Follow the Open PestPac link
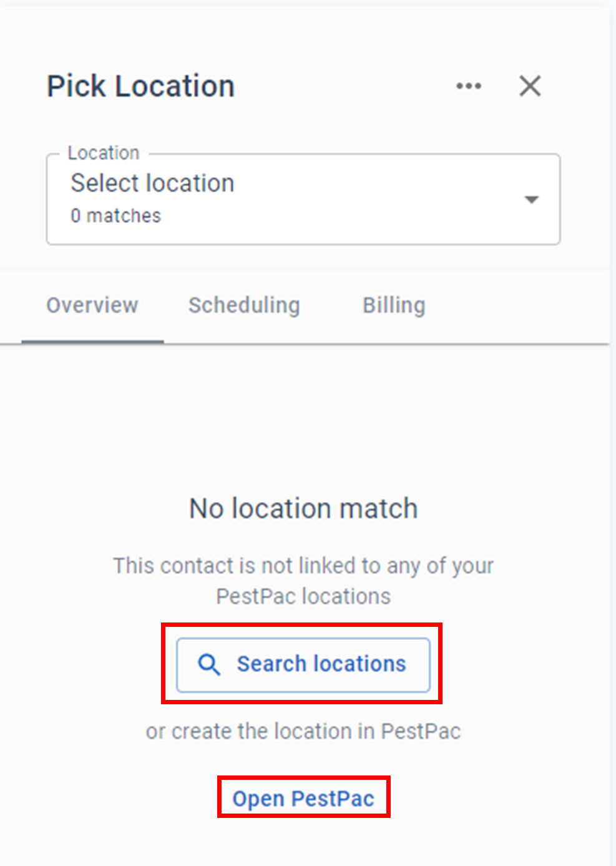The height and width of the screenshot is (866, 616). click(x=303, y=799)
